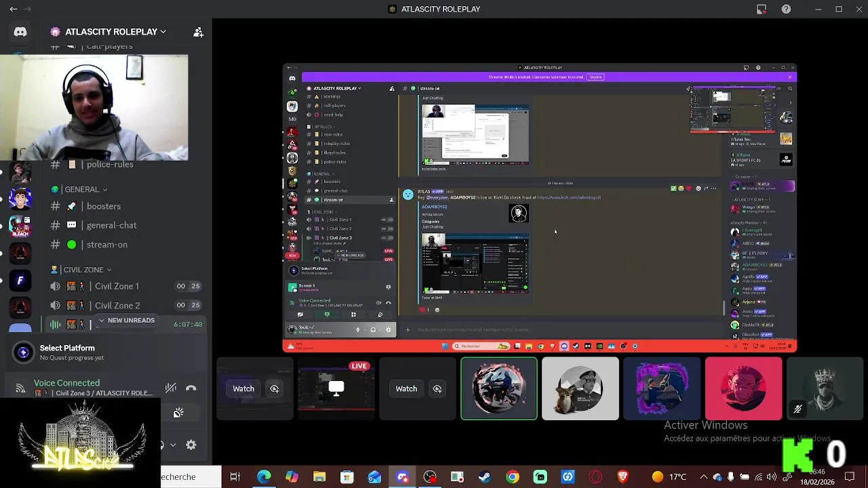Join Civil Zone 1 voice channel
The height and width of the screenshot is (488, 868).
(x=125, y=286)
